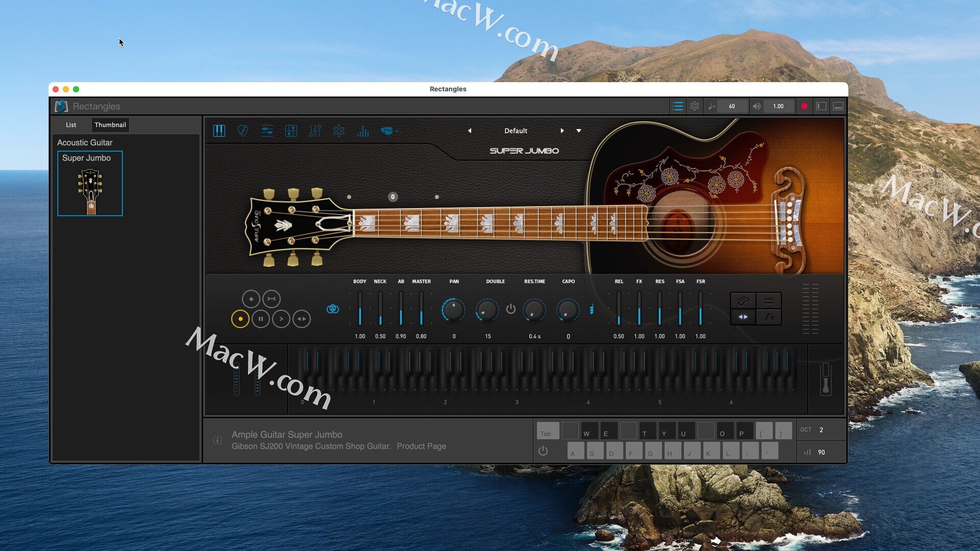
Task: Adjust the REL slider
Action: [619, 309]
